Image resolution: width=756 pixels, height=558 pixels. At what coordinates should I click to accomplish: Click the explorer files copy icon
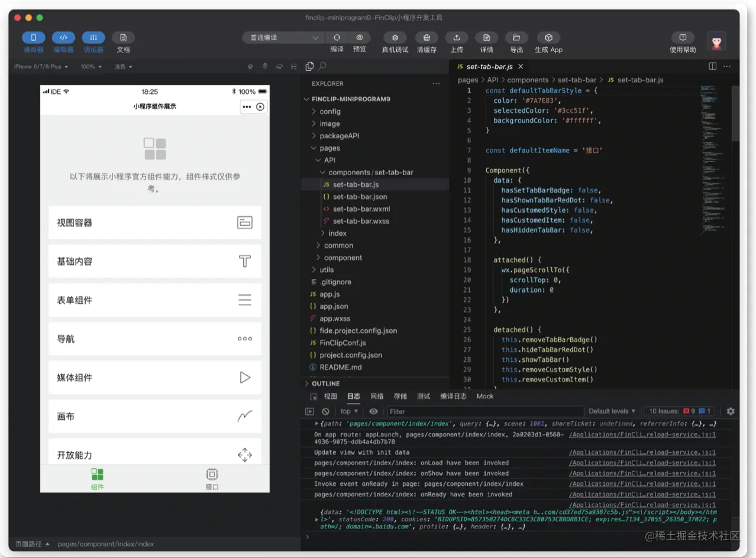coord(310,67)
